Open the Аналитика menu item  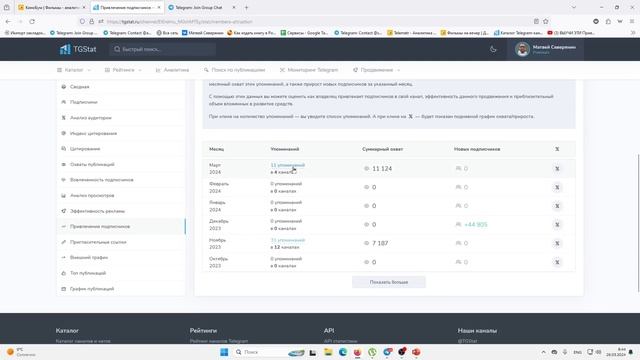click(x=172, y=70)
